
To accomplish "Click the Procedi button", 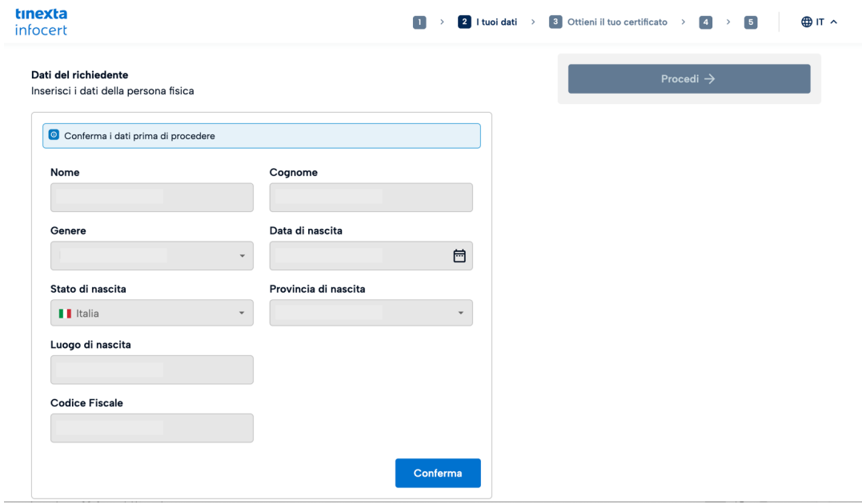I will [688, 79].
